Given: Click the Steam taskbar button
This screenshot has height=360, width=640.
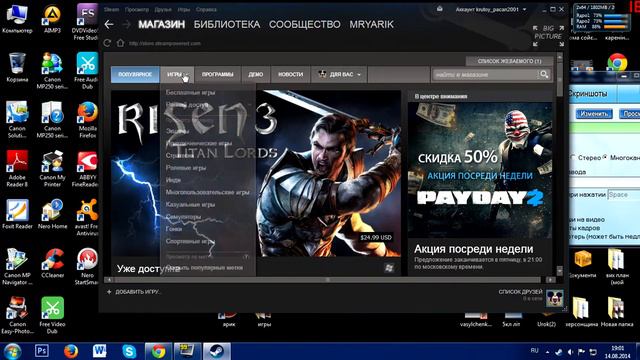Looking at the screenshot, I should tap(216, 351).
